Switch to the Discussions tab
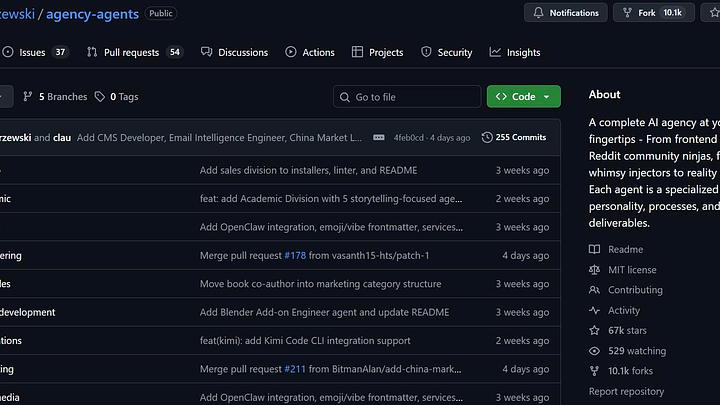Screen dimensions: 720x405 pos(234,52)
